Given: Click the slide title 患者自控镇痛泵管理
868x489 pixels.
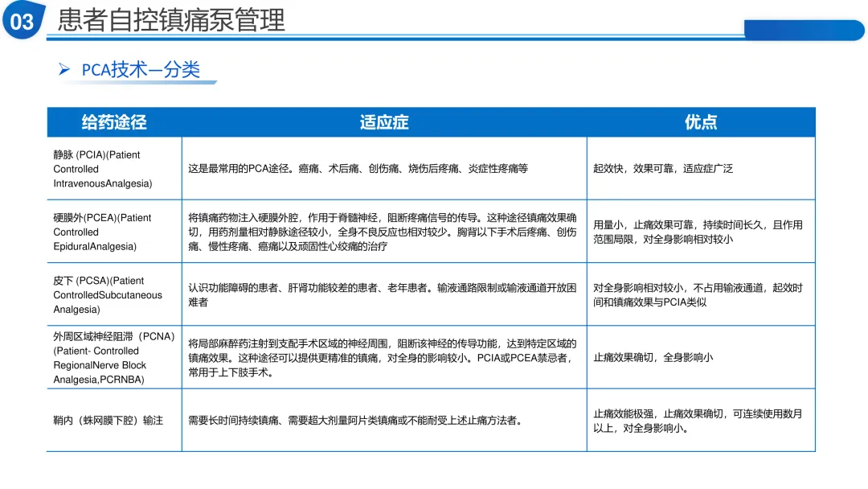Looking at the screenshot, I should point(171,20).
